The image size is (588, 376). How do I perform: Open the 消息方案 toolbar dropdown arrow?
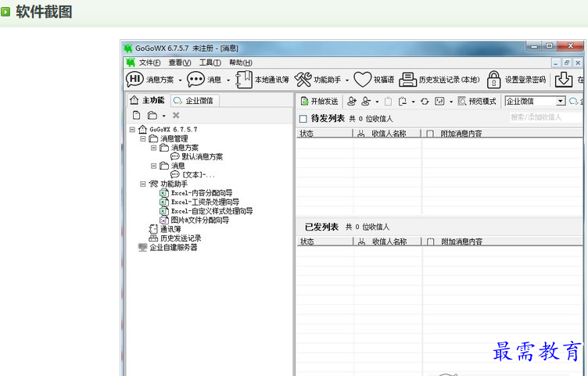180,81
